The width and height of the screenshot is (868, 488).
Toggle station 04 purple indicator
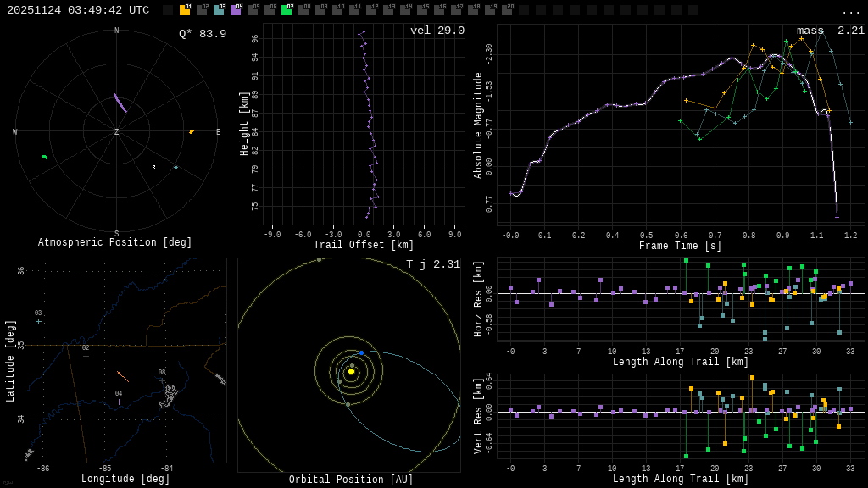point(236,10)
